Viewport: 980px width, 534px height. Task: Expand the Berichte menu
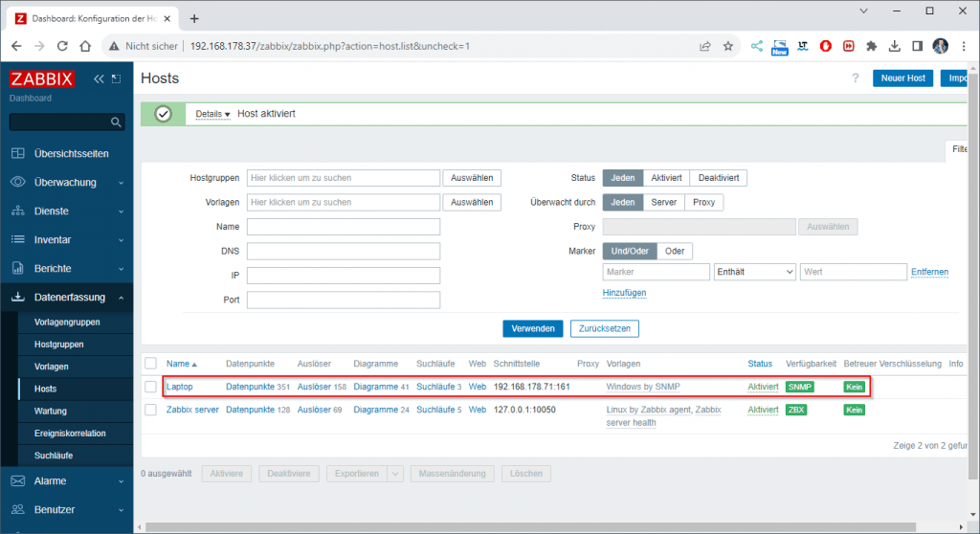(67, 269)
